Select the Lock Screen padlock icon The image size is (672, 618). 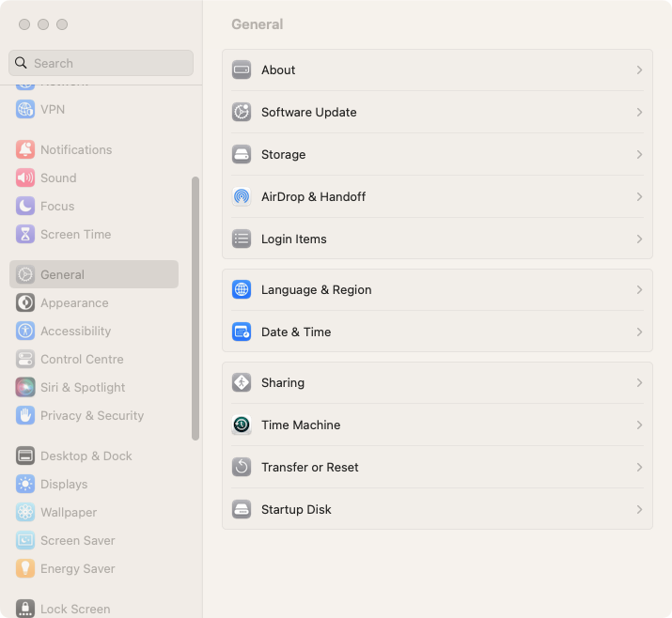coord(25,609)
